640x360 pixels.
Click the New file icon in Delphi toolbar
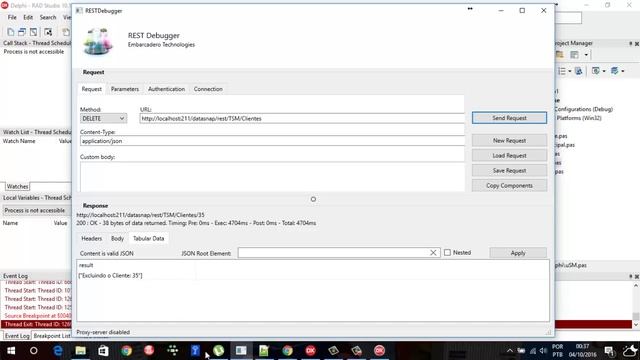pos(11,32)
